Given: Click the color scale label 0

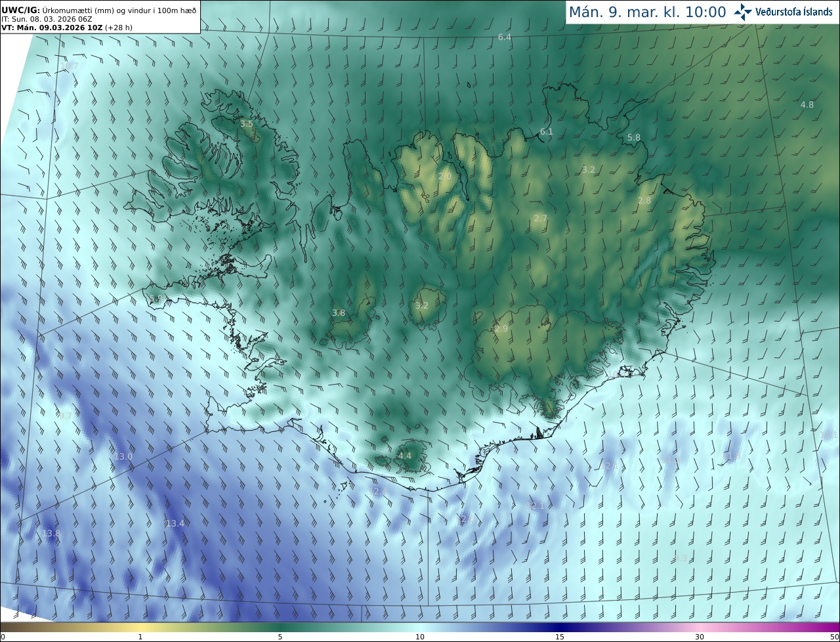Looking at the screenshot, I should click(3, 637).
